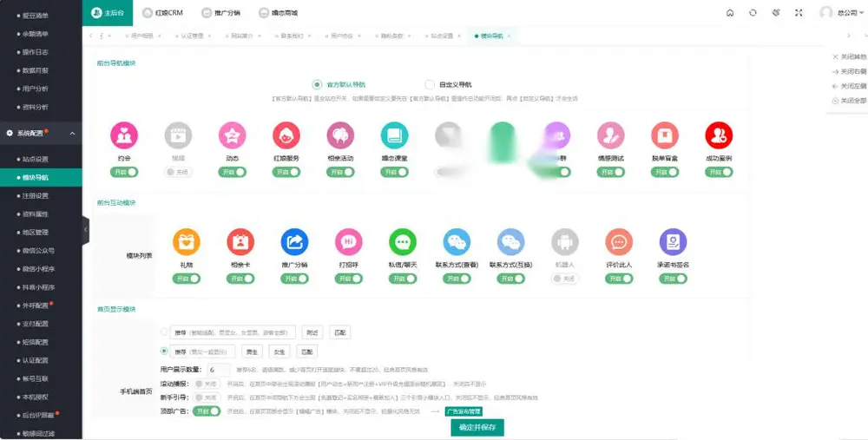This screenshot has width=868, height=440.
Task: Select the 官方默认导航 radio button
Action: click(317, 85)
